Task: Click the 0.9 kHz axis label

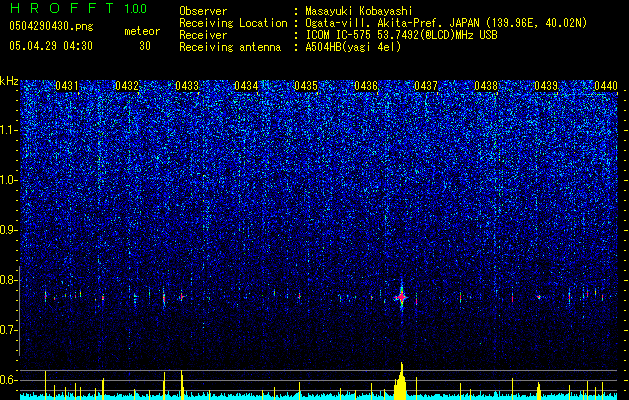Action: coord(9,230)
